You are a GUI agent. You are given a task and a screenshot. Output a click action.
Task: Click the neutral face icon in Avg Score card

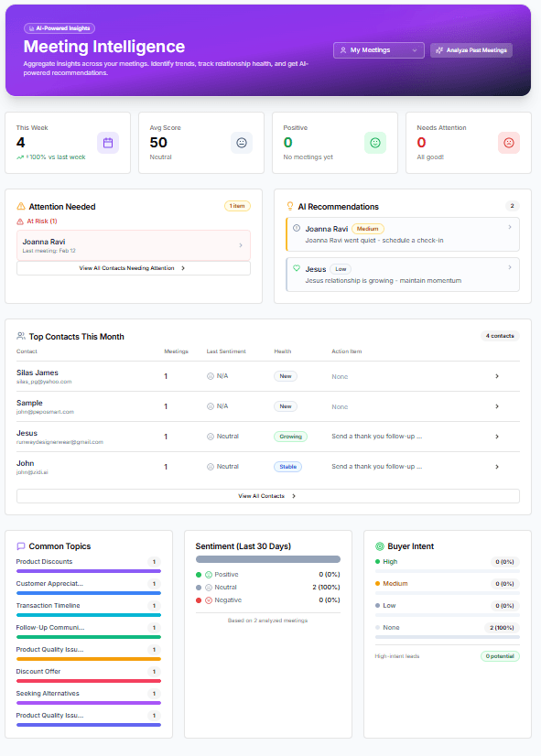click(x=242, y=143)
